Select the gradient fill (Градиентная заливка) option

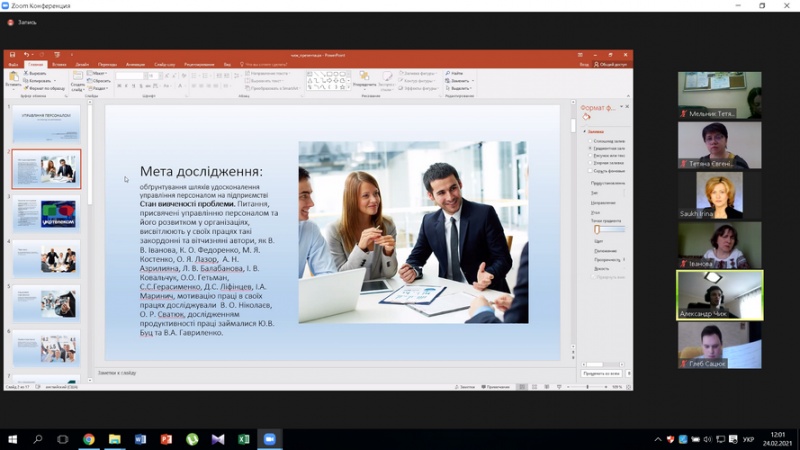(x=590, y=148)
